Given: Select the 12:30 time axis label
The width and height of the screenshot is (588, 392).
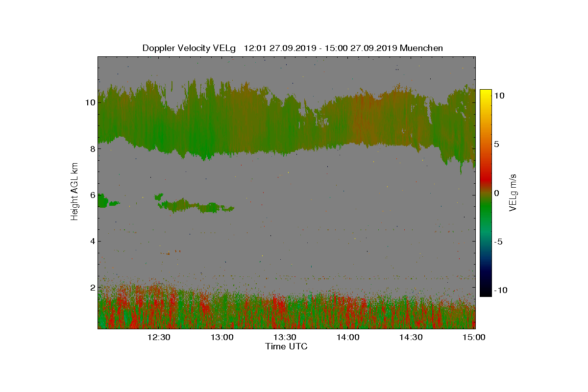Looking at the screenshot, I should (x=158, y=337).
